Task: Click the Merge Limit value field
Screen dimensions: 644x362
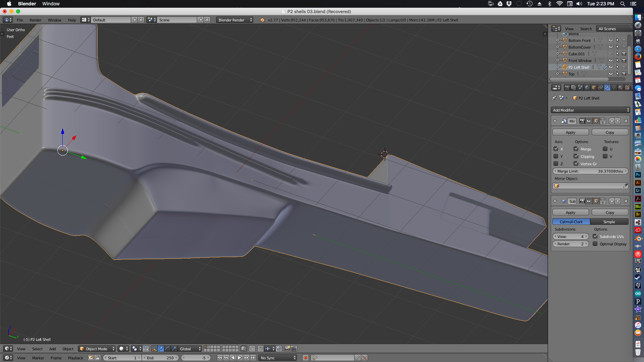Action: click(x=590, y=171)
